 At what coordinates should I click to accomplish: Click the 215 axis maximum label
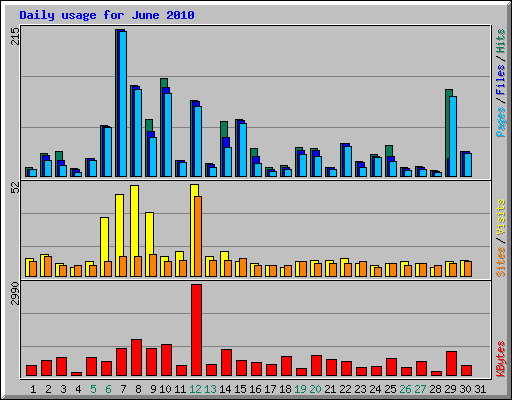pyautogui.click(x=15, y=36)
